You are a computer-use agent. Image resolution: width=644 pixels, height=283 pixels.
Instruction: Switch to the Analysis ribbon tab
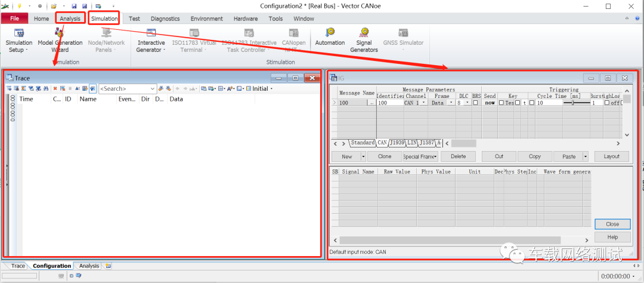coord(70,19)
